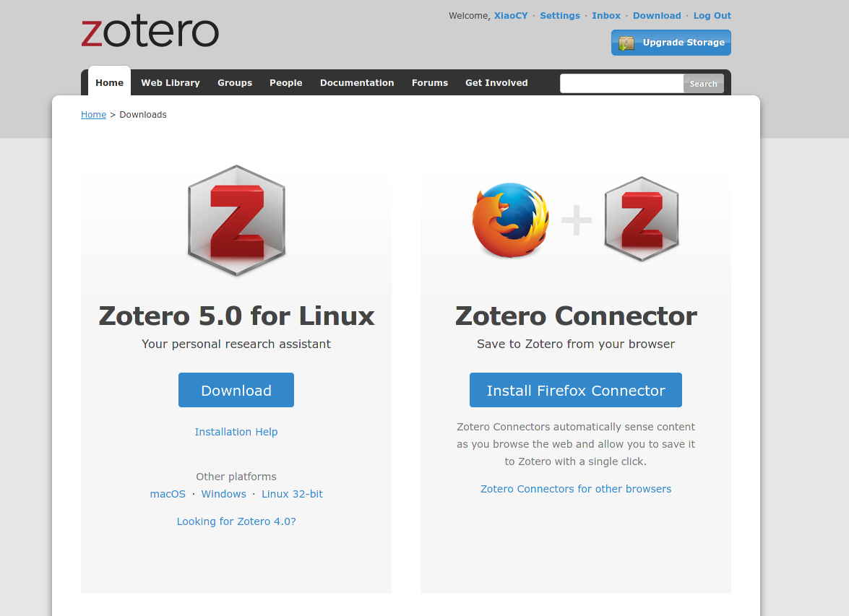
Task: Click the Log Out link
Action: [712, 16]
